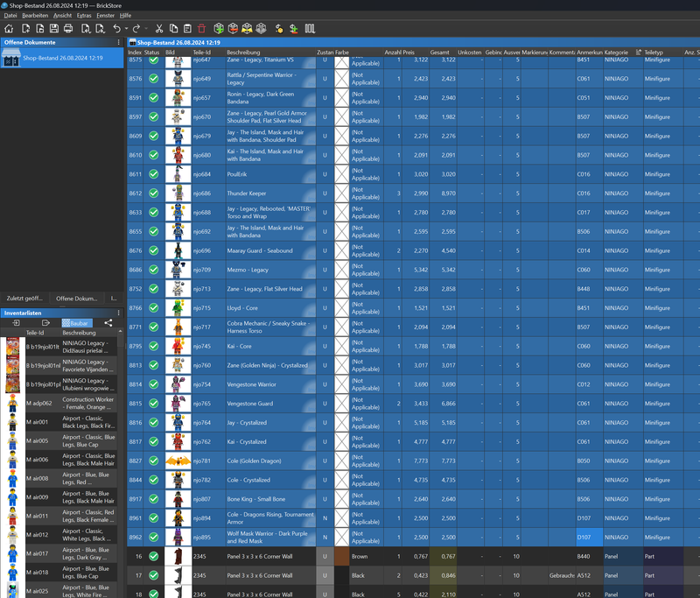
Task: Select Mezmo - Legacy description cell
Action: [x=270, y=270]
